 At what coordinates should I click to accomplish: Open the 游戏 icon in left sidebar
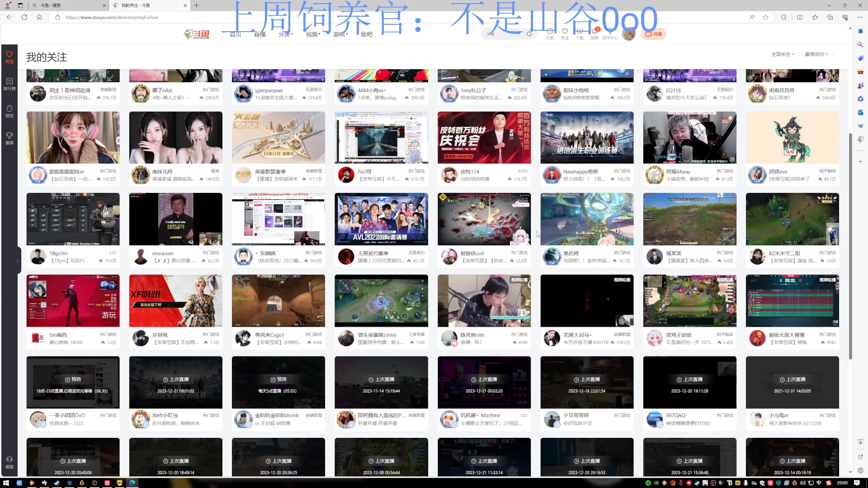coord(9,111)
